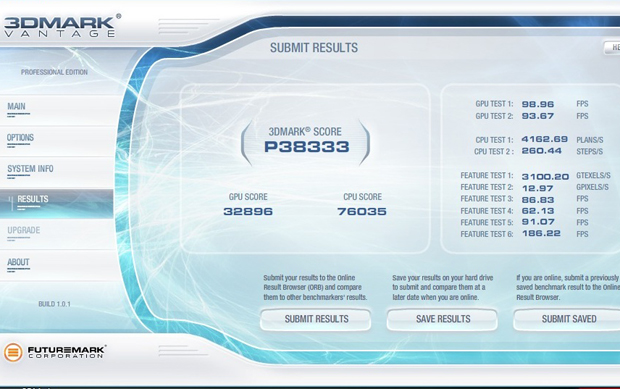The width and height of the screenshot is (620, 389).
Task: Open the Upgrade section
Action: click(x=23, y=230)
